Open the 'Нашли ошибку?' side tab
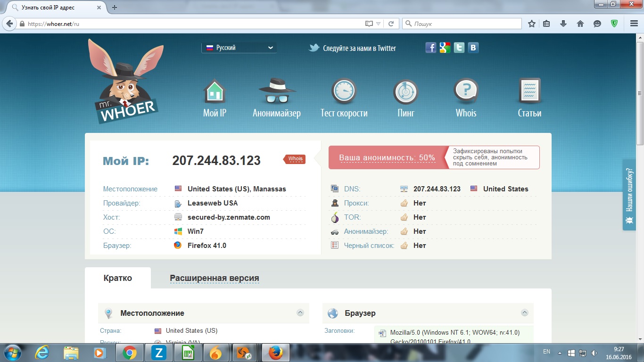 tap(629, 195)
